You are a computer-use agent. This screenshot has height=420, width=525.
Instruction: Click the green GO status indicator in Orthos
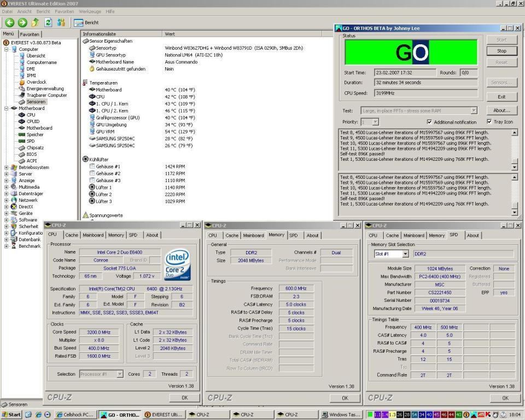click(411, 52)
